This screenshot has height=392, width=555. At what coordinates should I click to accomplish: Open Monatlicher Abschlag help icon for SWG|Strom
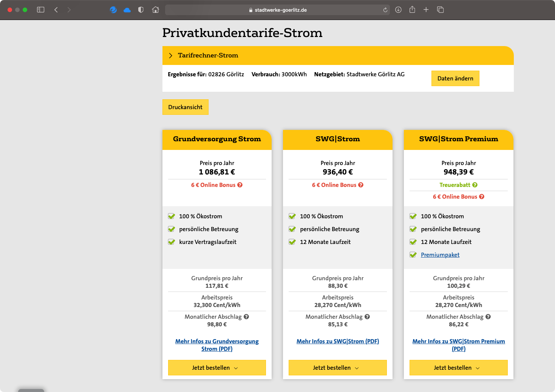[367, 317]
